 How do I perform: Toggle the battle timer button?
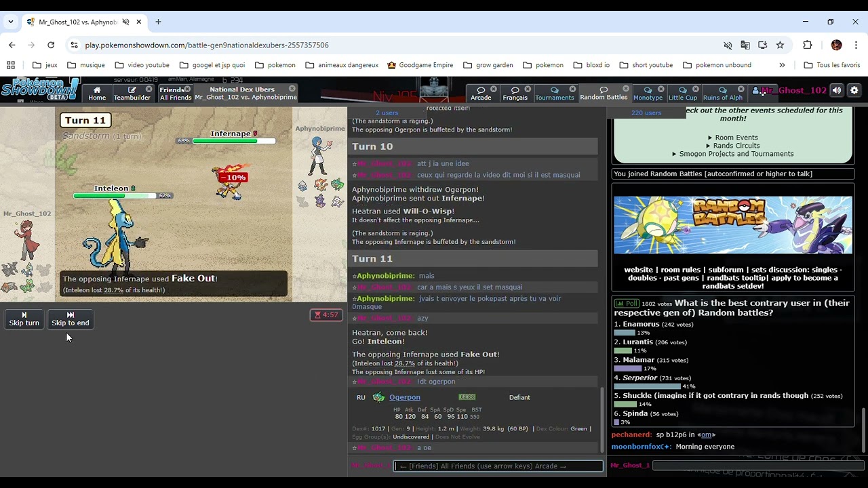click(326, 314)
